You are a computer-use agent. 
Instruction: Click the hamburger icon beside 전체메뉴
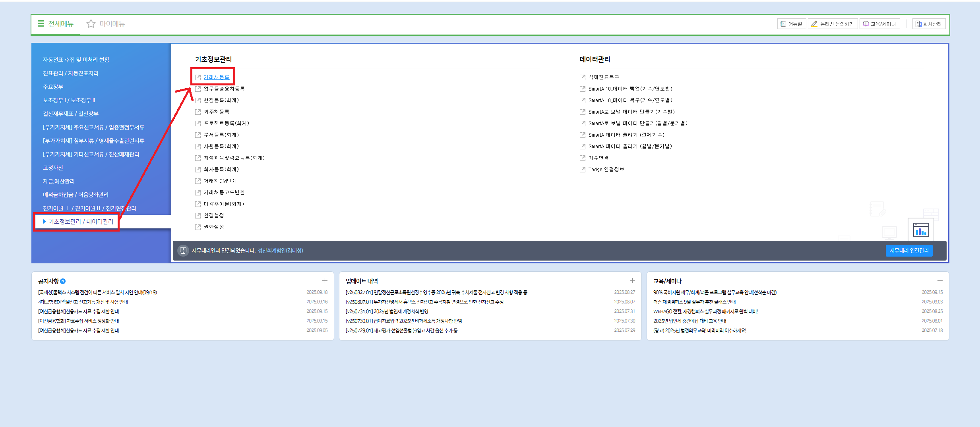pyautogui.click(x=41, y=24)
